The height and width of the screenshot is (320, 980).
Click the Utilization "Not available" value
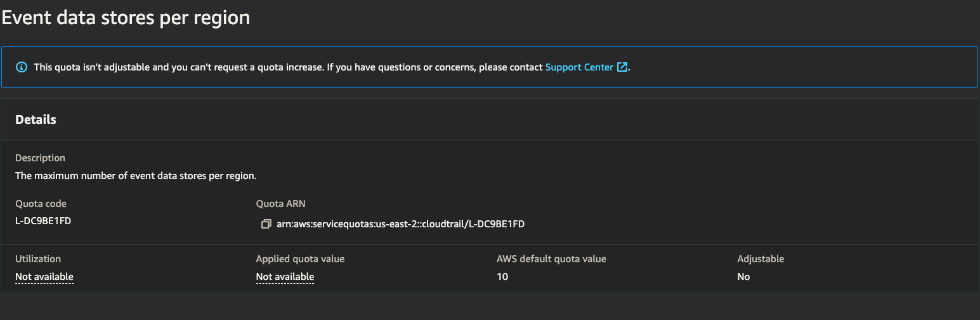(44, 277)
